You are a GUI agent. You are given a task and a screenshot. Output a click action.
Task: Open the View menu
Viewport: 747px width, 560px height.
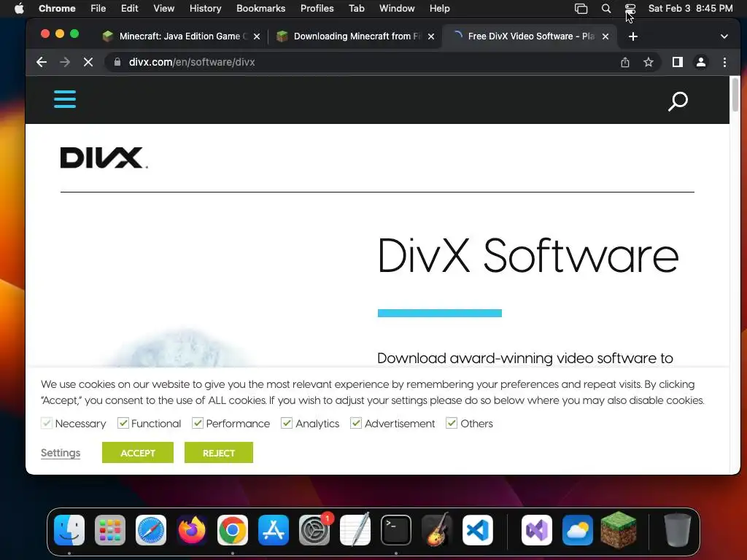pos(164,9)
